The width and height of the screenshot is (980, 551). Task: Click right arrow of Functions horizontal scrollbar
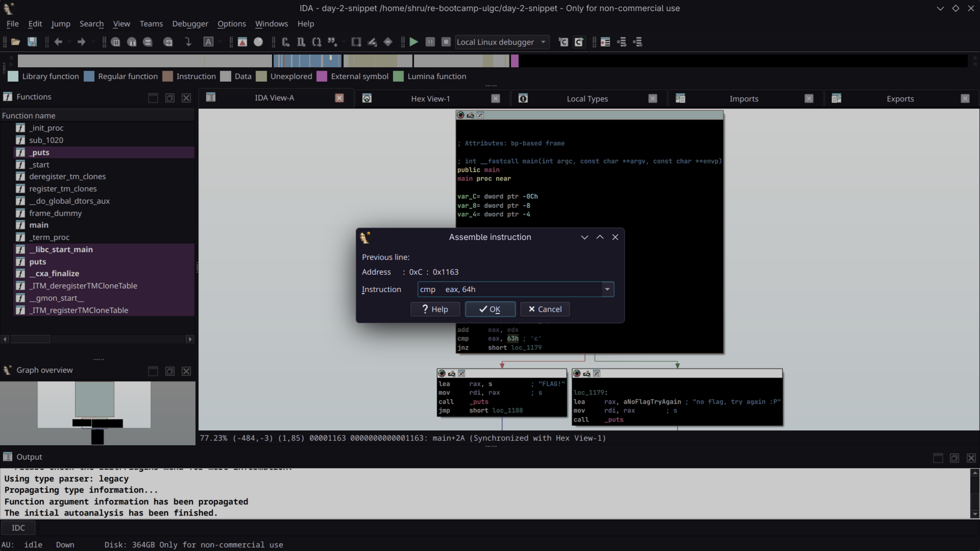190,339
